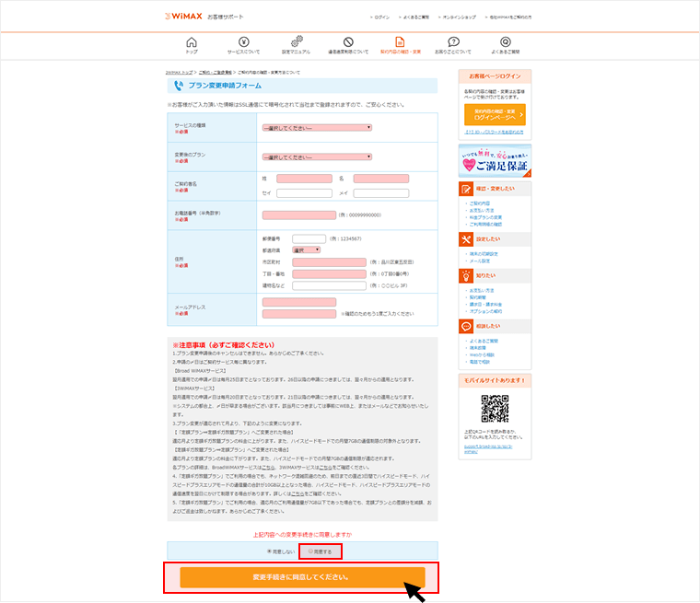
Task: Select the 同意する radio button
Action: pos(310,551)
